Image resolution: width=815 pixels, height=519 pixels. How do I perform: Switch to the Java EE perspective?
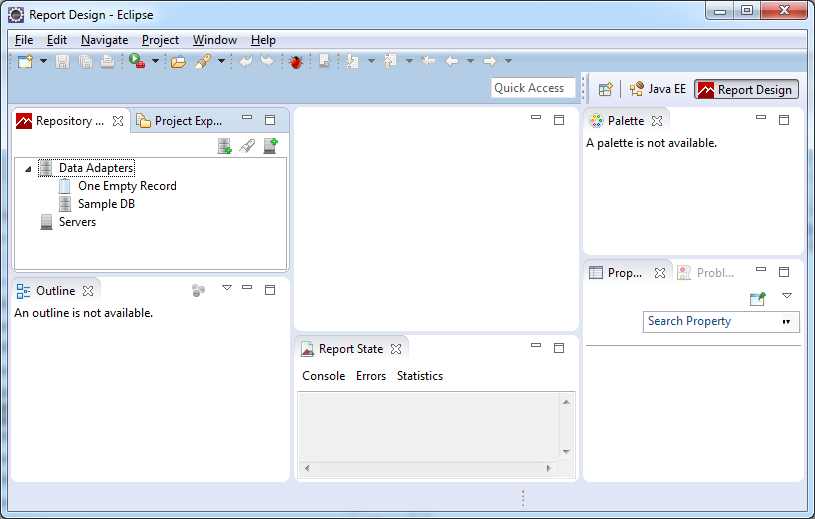tap(658, 89)
